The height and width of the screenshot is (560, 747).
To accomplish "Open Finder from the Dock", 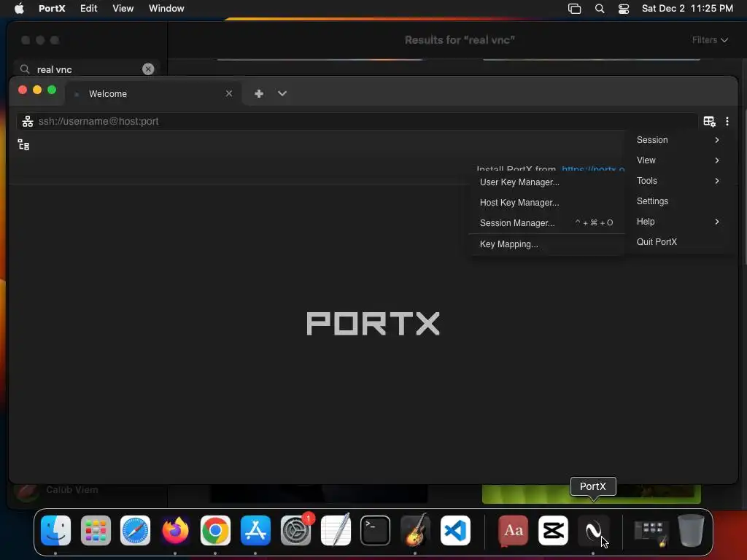I will 55,530.
